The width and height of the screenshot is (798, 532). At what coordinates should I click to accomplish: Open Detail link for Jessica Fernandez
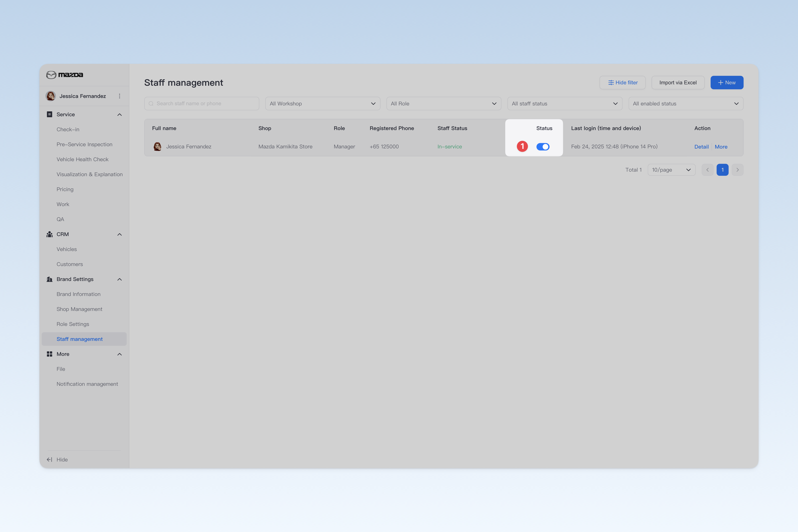coord(701,147)
